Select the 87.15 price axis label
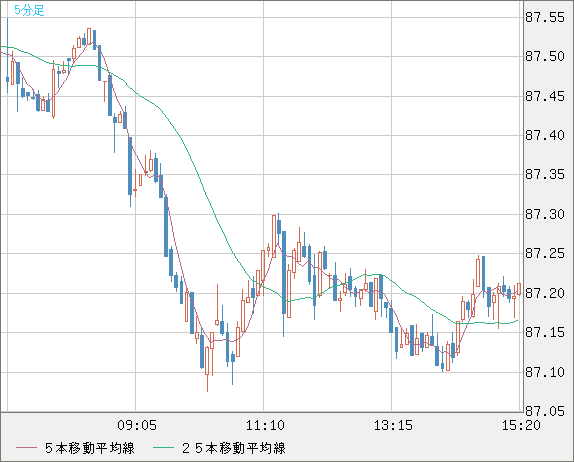Viewport: 574px width, 462px height. point(545,332)
